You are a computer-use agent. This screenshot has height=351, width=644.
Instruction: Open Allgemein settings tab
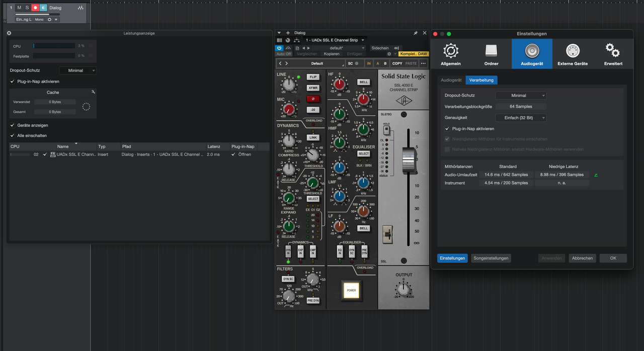click(x=451, y=54)
